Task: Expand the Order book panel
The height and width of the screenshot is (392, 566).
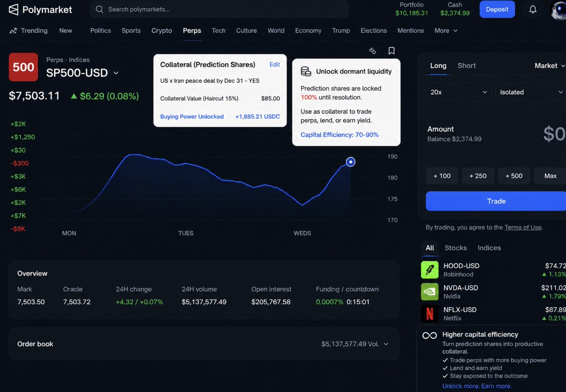Action: click(204, 344)
